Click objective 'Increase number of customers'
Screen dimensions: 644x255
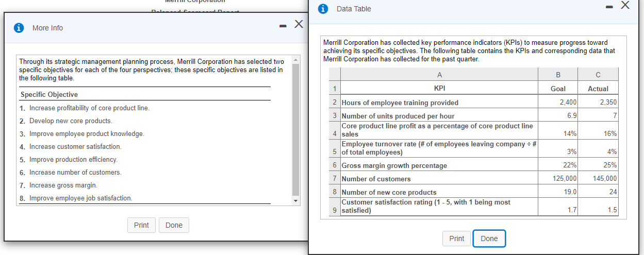coord(75,173)
